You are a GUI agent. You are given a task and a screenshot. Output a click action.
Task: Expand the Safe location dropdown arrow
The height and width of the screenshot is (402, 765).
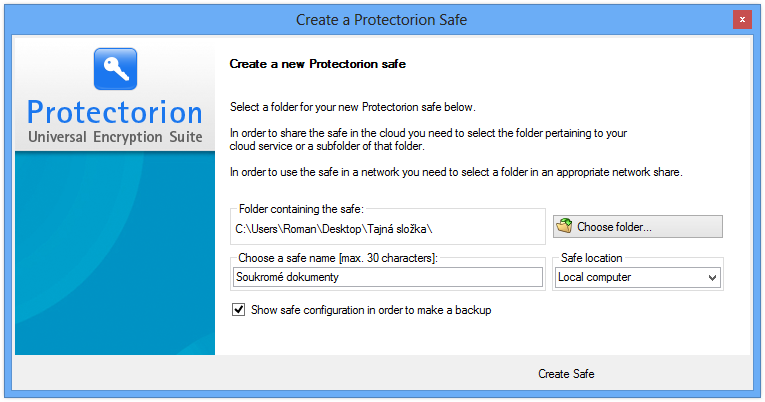[712, 278]
